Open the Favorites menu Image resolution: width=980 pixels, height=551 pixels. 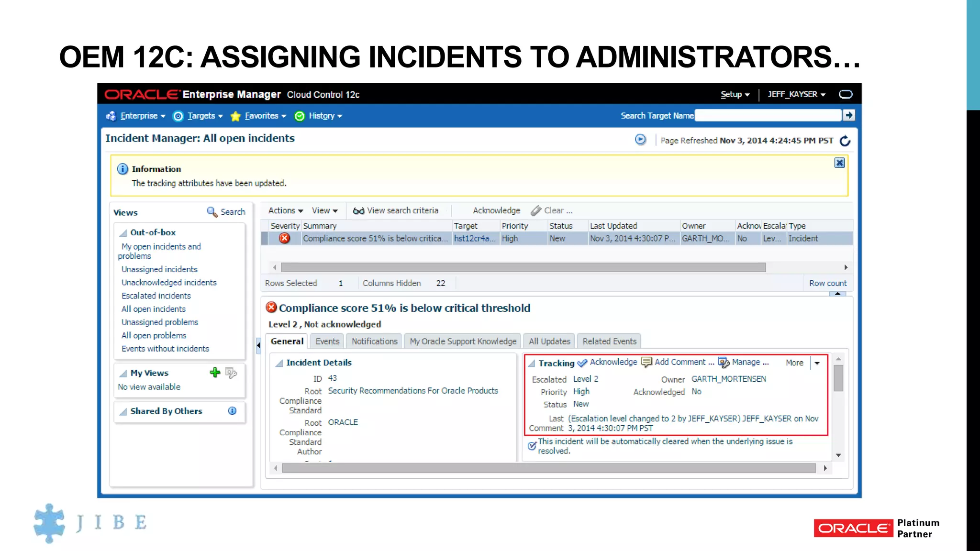(266, 116)
